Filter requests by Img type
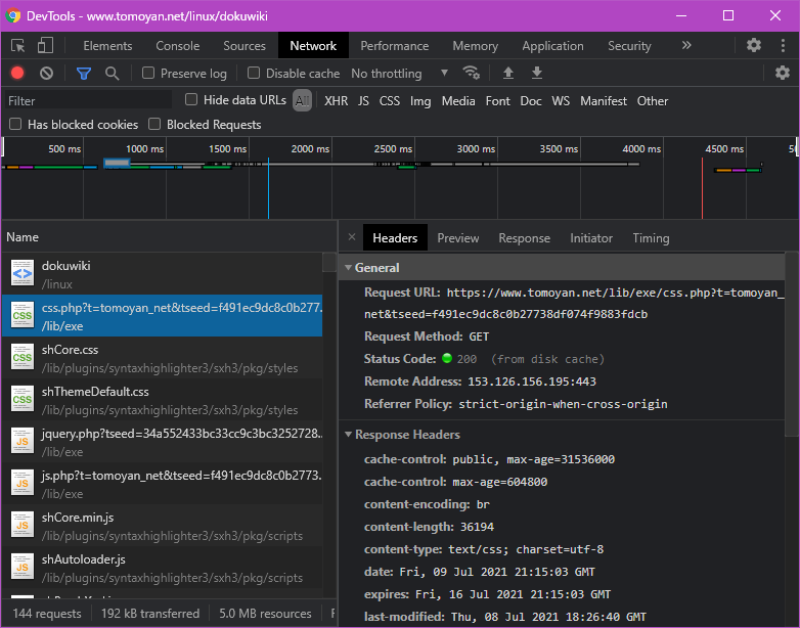Viewport: 800px width, 628px height. pos(420,101)
